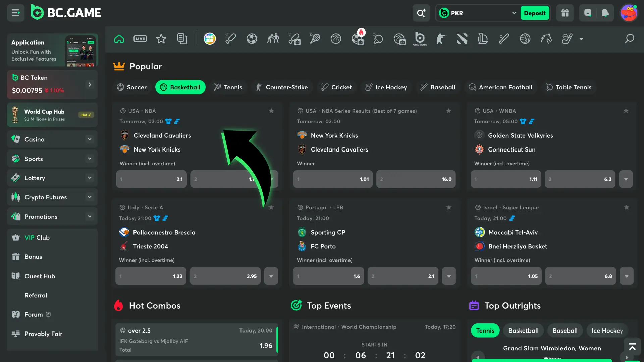Viewport: 644px width, 362px height.
Task: Select the tennis racket sport icon
Action: [x=315, y=39]
